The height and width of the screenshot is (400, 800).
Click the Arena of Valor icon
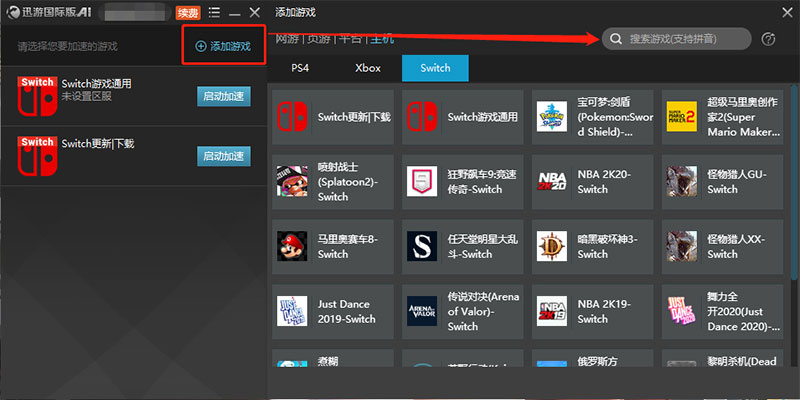coord(422,311)
